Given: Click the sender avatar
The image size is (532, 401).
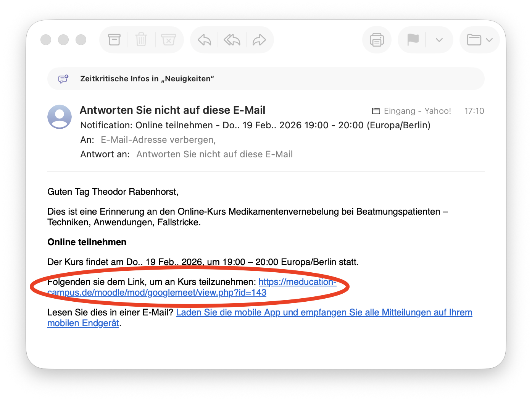Looking at the screenshot, I should pos(60,117).
